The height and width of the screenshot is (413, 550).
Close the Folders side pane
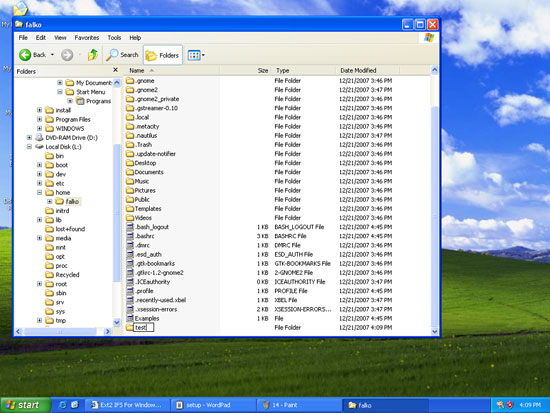point(115,70)
